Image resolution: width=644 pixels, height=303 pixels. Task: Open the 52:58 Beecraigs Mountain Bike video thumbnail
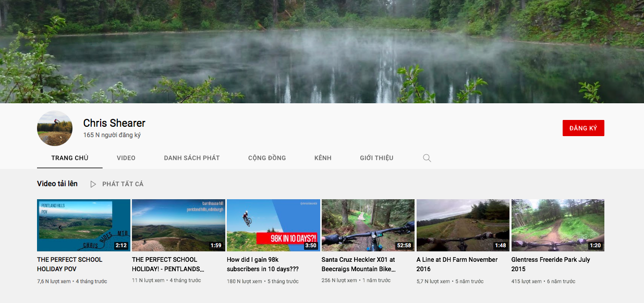coord(368,225)
